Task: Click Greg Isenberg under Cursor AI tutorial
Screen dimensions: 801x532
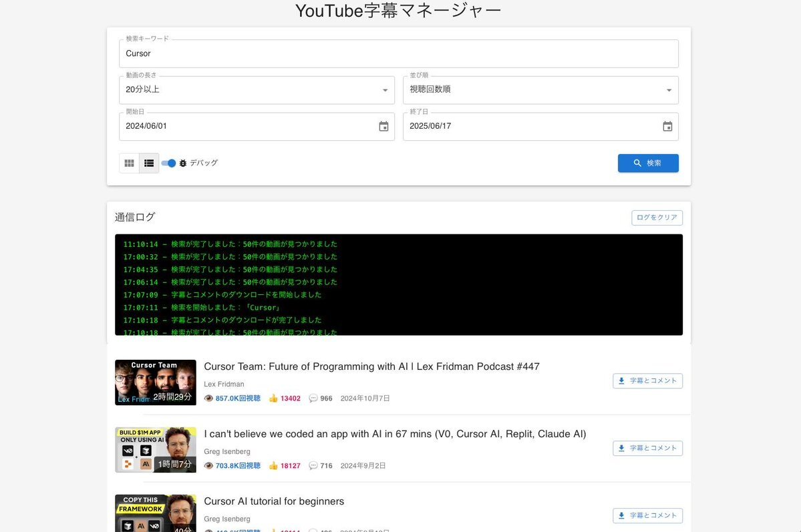Action: point(227,519)
